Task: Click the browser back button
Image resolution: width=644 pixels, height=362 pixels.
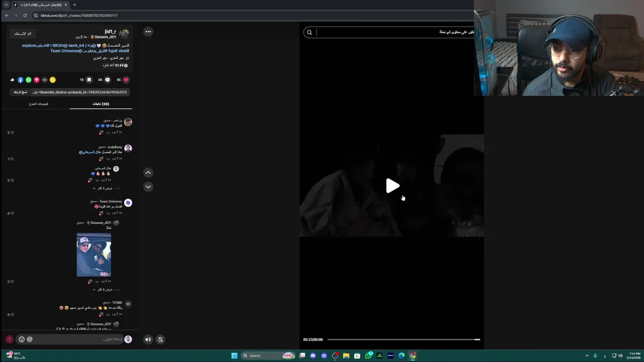Action: click(x=7, y=16)
